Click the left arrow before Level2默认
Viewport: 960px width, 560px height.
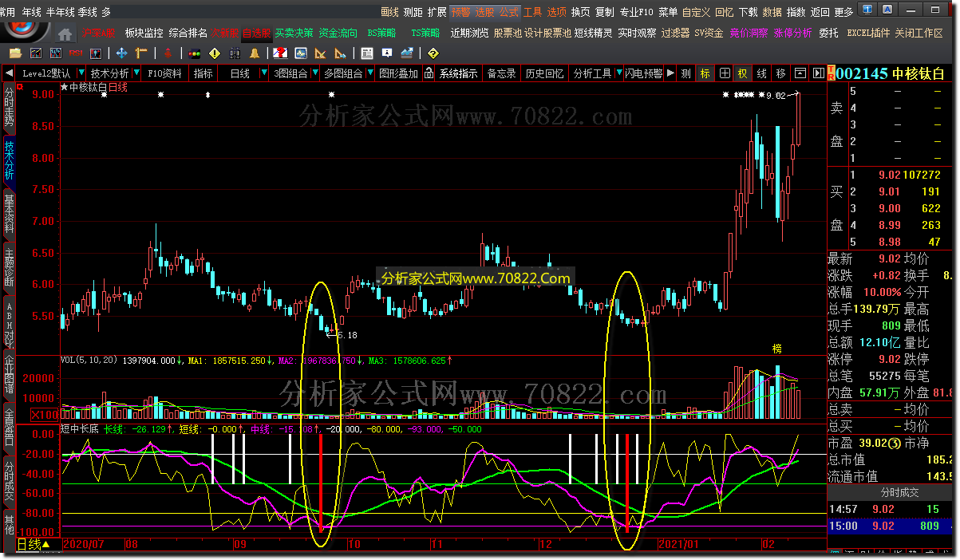[x=9, y=73]
